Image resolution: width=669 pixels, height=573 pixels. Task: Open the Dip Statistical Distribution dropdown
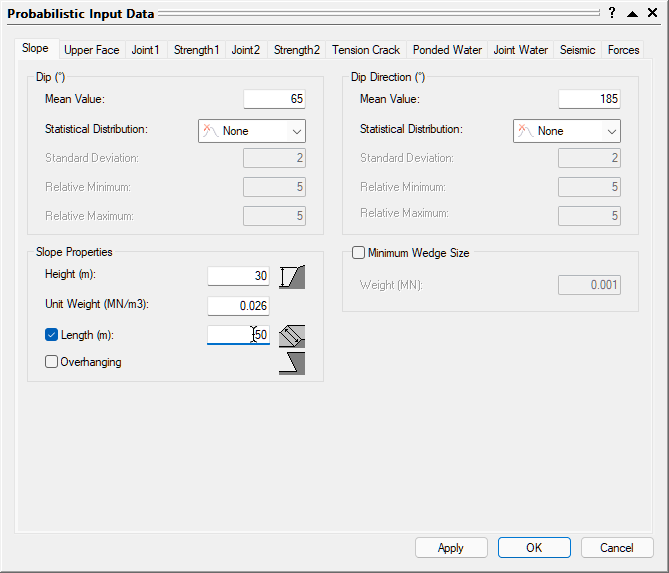point(252,131)
